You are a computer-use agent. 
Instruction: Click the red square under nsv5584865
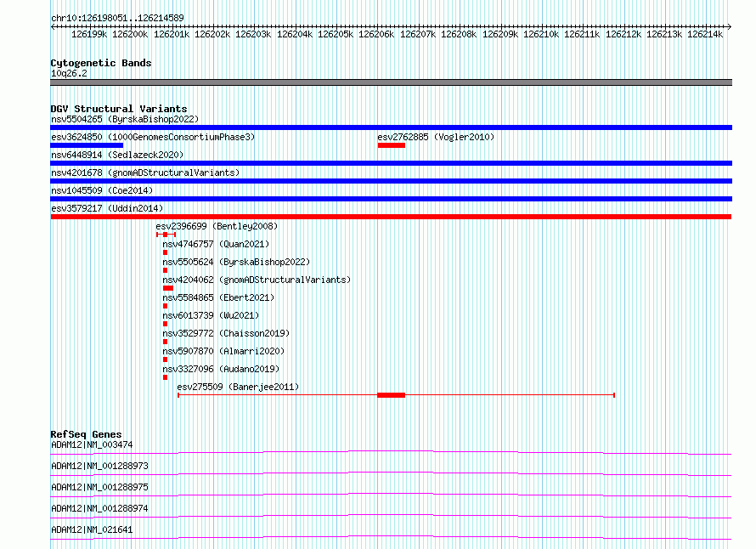[x=166, y=306]
